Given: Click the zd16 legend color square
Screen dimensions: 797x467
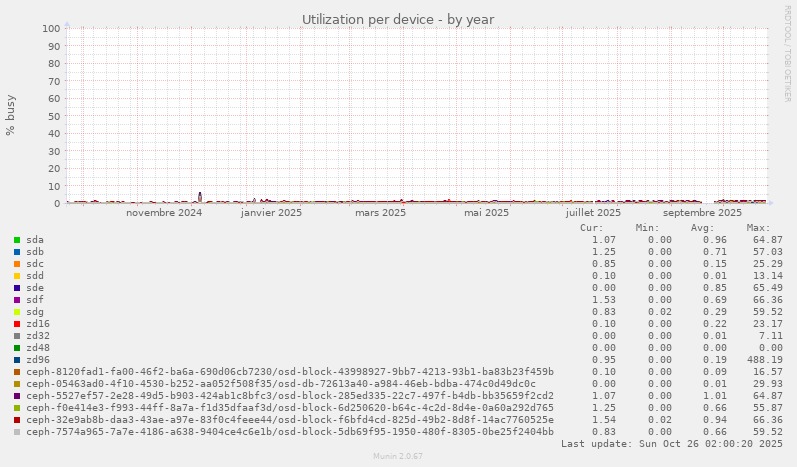Looking at the screenshot, I should (x=17, y=324).
